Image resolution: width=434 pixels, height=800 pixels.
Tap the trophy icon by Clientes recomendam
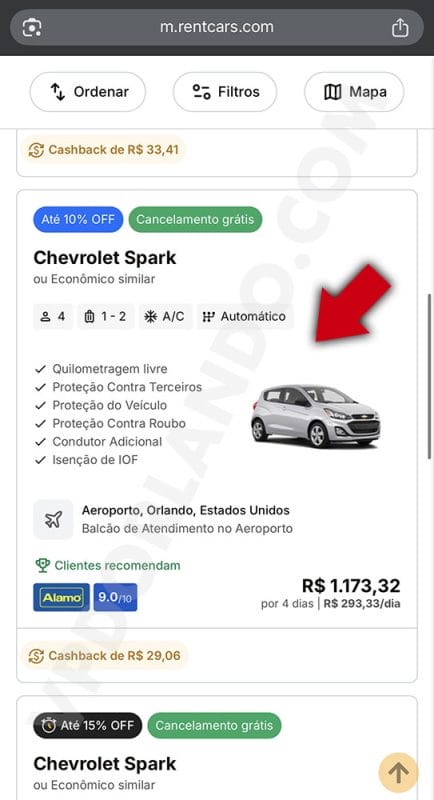coord(42,565)
